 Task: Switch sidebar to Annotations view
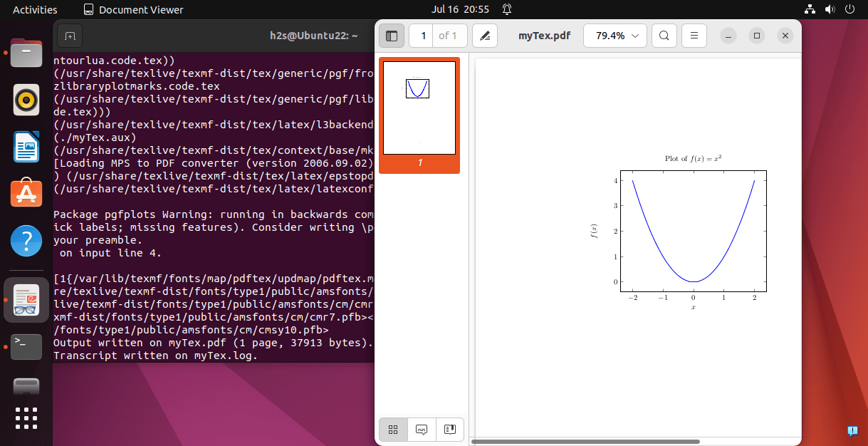coord(421,430)
